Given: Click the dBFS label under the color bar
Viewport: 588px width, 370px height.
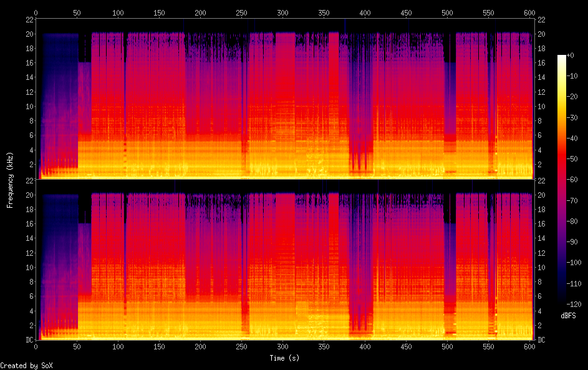Looking at the screenshot, I should (x=568, y=316).
